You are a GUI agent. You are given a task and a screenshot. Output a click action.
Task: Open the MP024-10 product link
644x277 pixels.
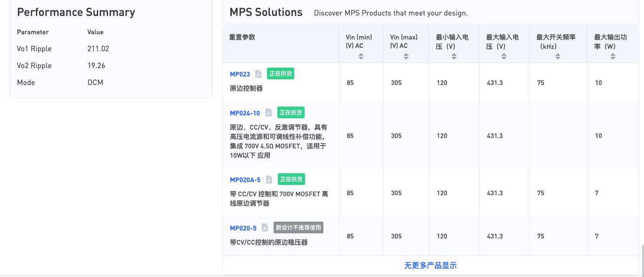click(x=244, y=113)
